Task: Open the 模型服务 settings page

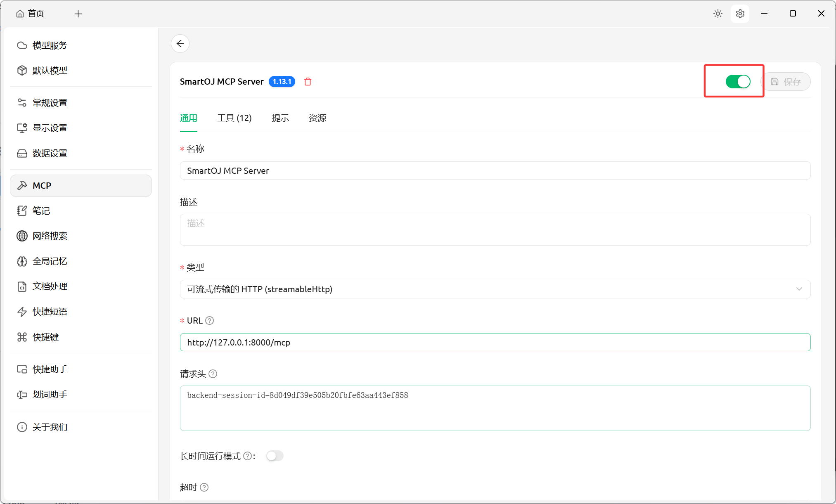Action: (x=81, y=45)
